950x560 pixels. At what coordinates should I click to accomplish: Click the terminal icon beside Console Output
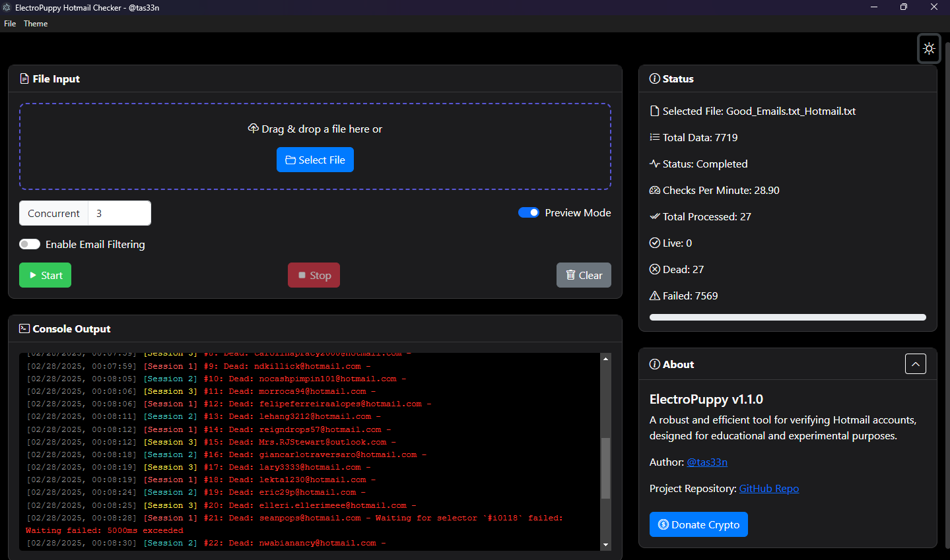coord(24,328)
